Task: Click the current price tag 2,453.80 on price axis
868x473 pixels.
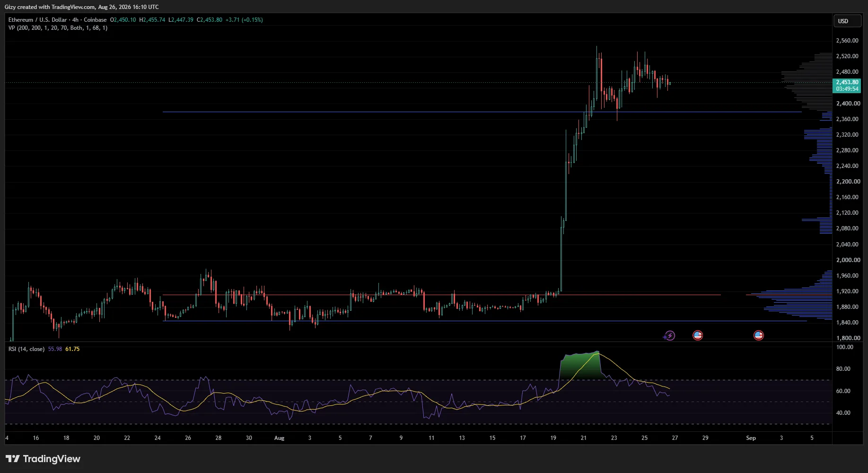Action: coord(847,82)
